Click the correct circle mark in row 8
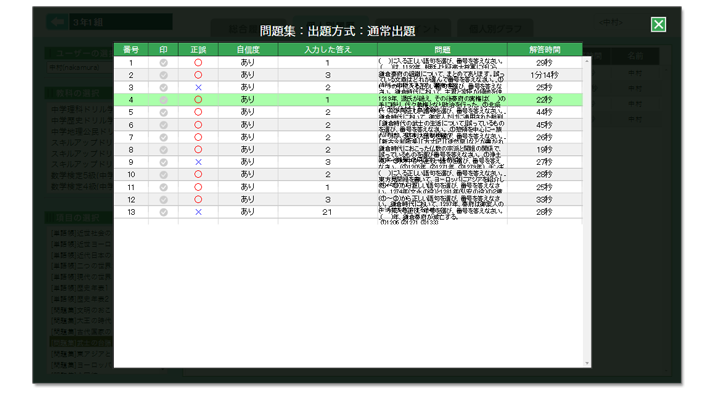The height and width of the screenshot is (394, 715). [198, 150]
